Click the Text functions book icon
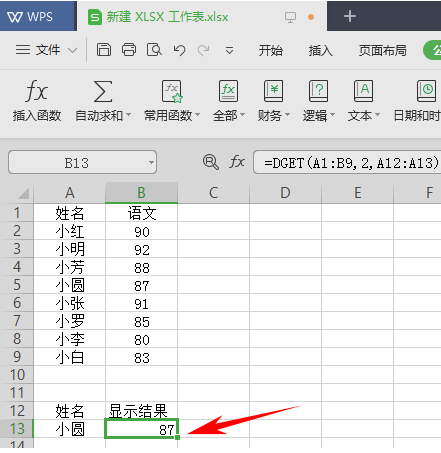This screenshot has width=441, height=453. (x=363, y=91)
